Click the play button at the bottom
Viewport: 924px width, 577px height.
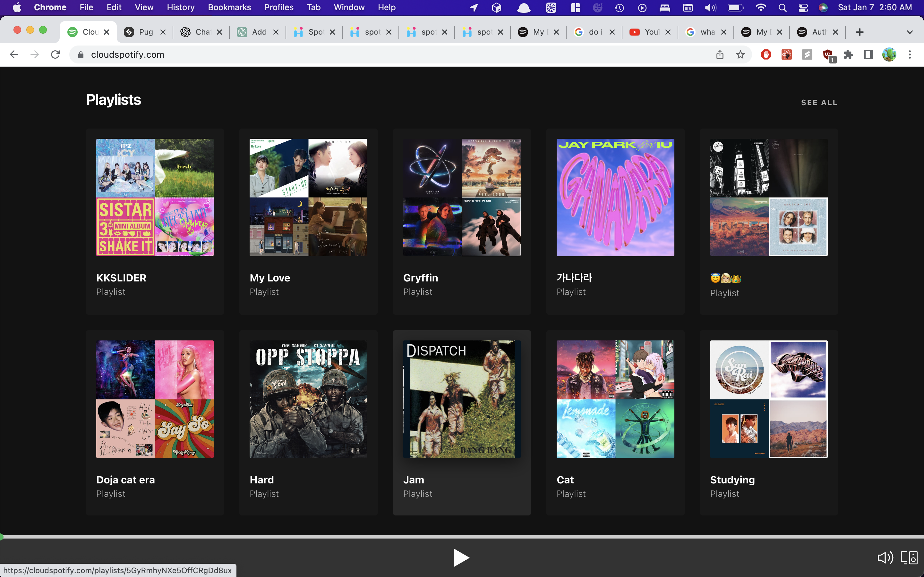[462, 557]
